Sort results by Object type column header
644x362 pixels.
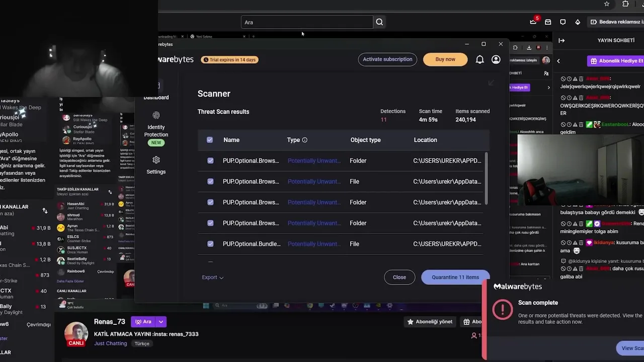(x=365, y=140)
